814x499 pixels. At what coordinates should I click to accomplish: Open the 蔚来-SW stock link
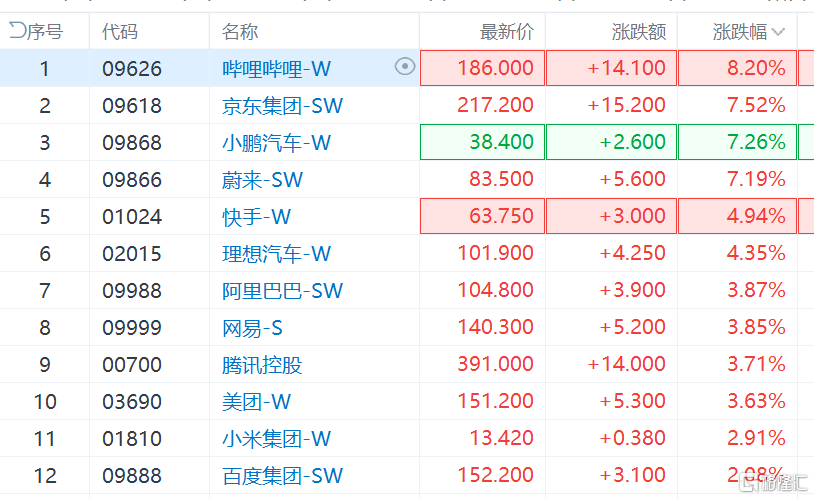[262, 180]
